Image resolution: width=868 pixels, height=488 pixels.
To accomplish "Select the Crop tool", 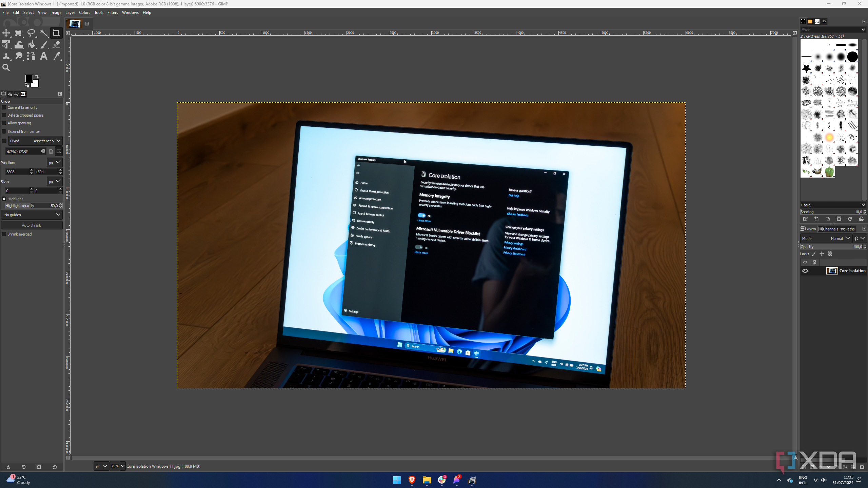I will click(56, 33).
